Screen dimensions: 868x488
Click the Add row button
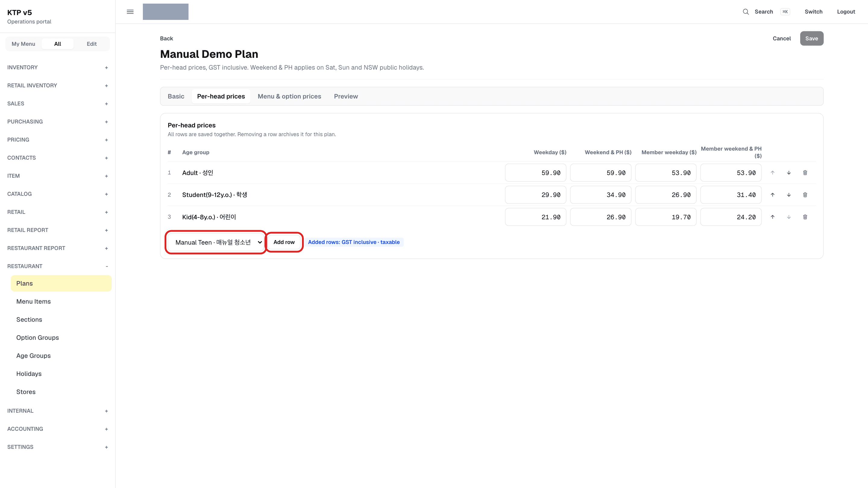284,242
